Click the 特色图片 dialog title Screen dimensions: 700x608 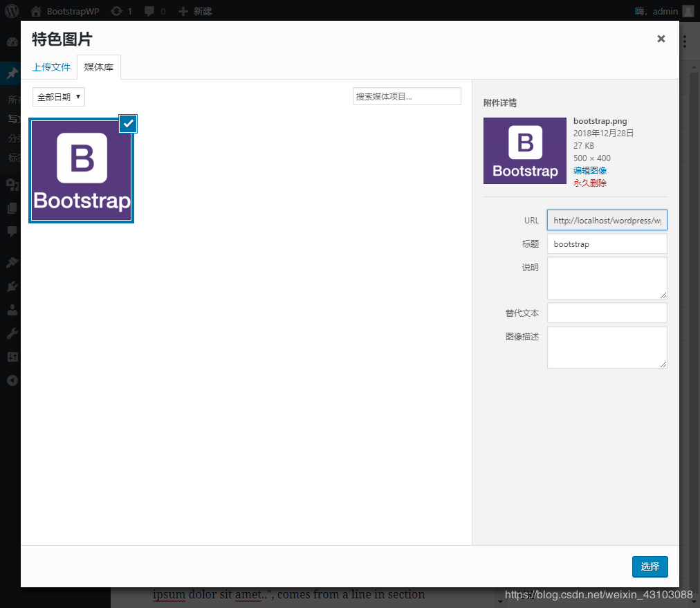point(62,39)
